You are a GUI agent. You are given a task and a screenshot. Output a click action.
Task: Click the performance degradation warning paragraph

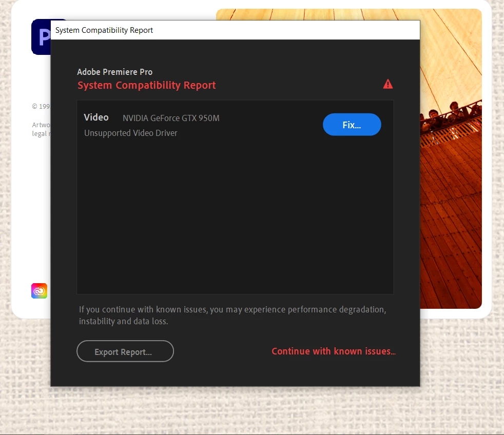point(232,315)
